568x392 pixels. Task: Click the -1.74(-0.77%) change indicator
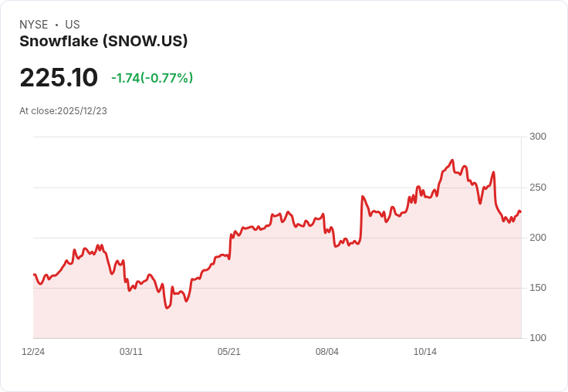pos(152,78)
